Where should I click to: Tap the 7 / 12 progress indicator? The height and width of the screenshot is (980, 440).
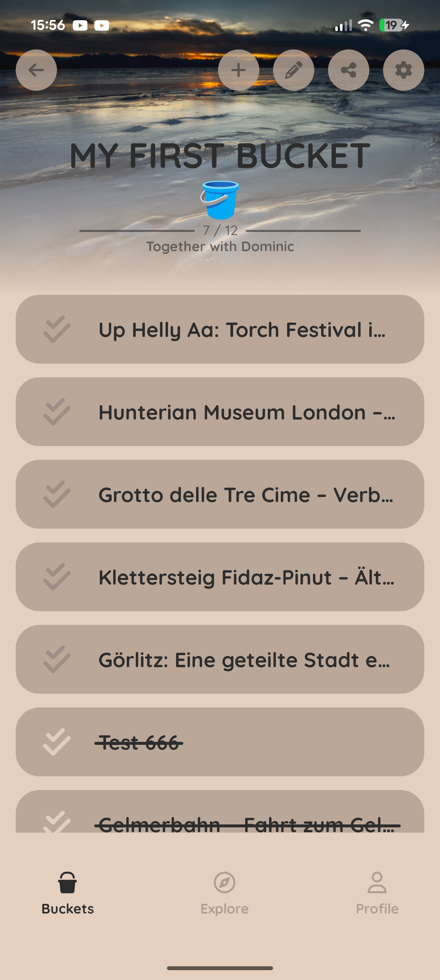(220, 231)
